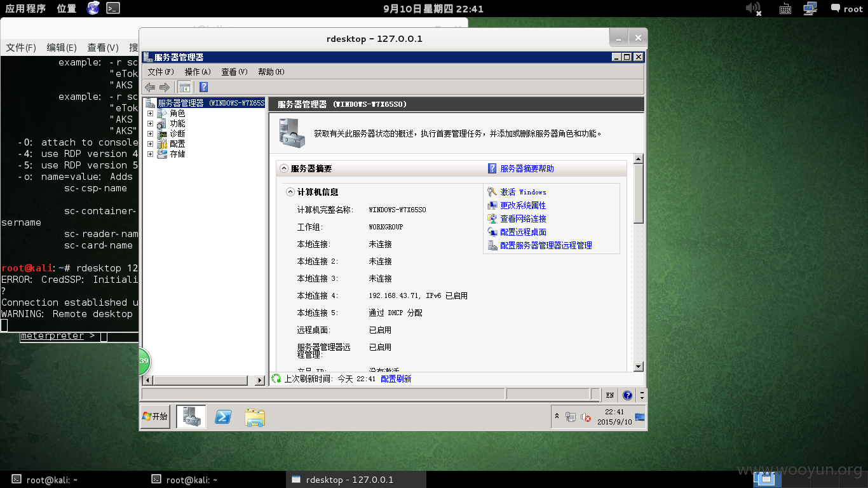Click the 配置远程桌面 link
Image resolution: width=868 pixels, height=488 pixels.
coord(523,232)
